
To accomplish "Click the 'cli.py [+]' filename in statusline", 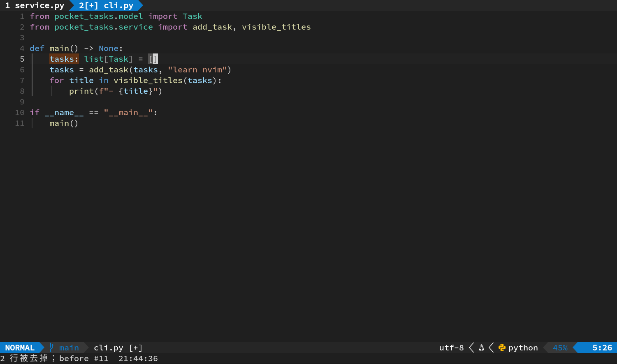I will 118,348.
